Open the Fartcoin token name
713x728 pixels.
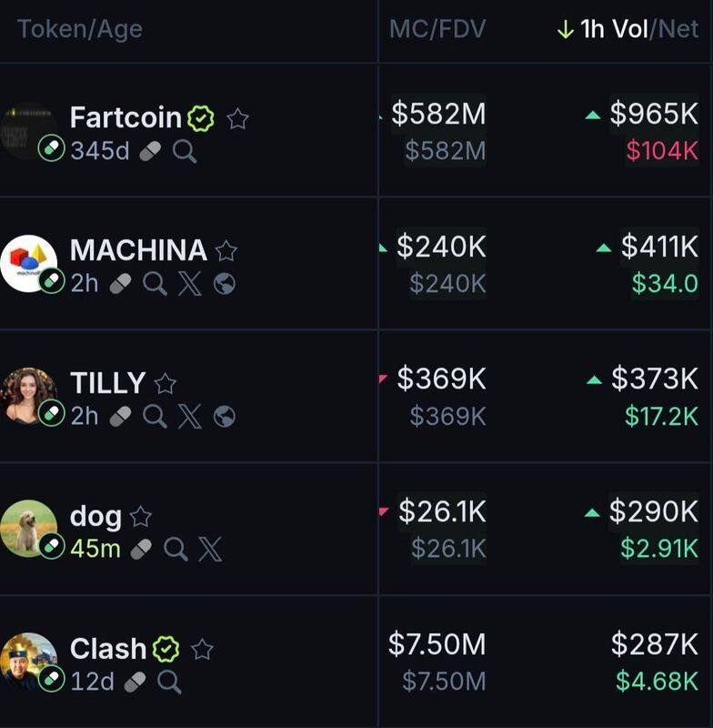click(x=126, y=117)
